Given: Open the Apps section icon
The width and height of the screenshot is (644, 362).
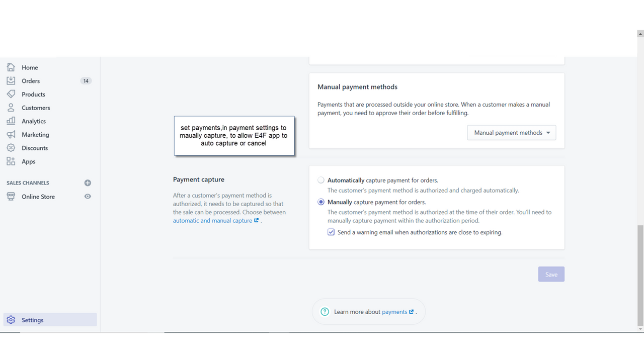Looking at the screenshot, I should 11,161.
